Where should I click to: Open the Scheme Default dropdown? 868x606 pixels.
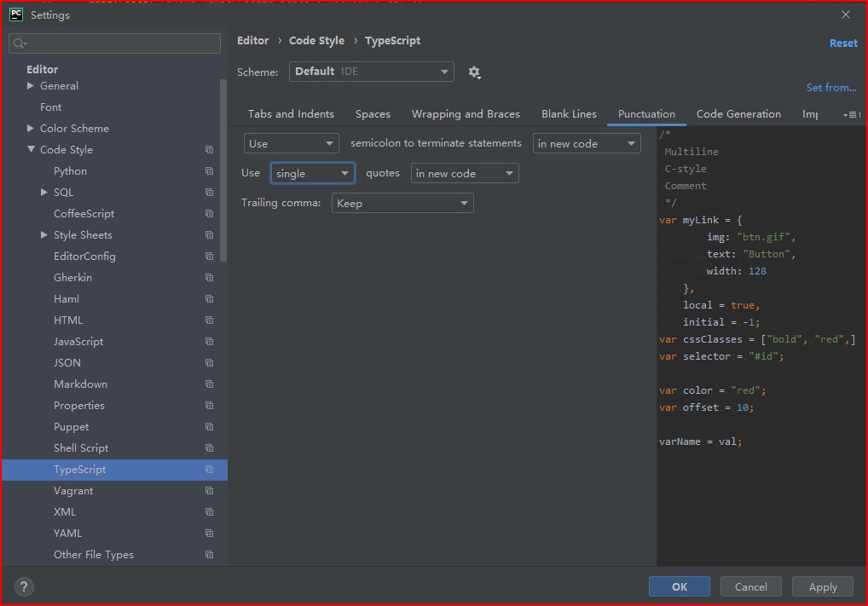371,72
